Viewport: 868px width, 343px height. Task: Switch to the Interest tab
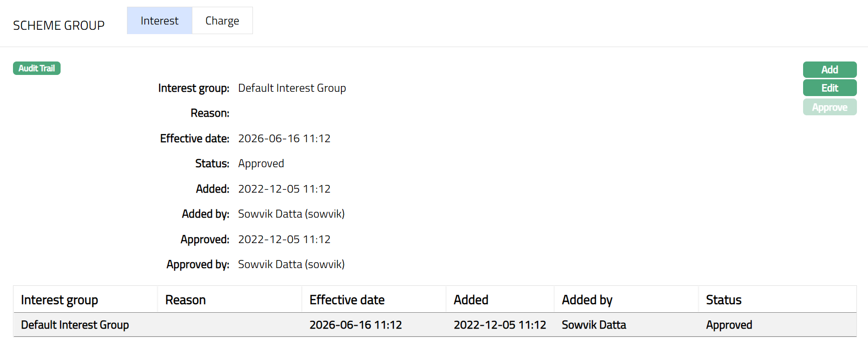(x=159, y=21)
